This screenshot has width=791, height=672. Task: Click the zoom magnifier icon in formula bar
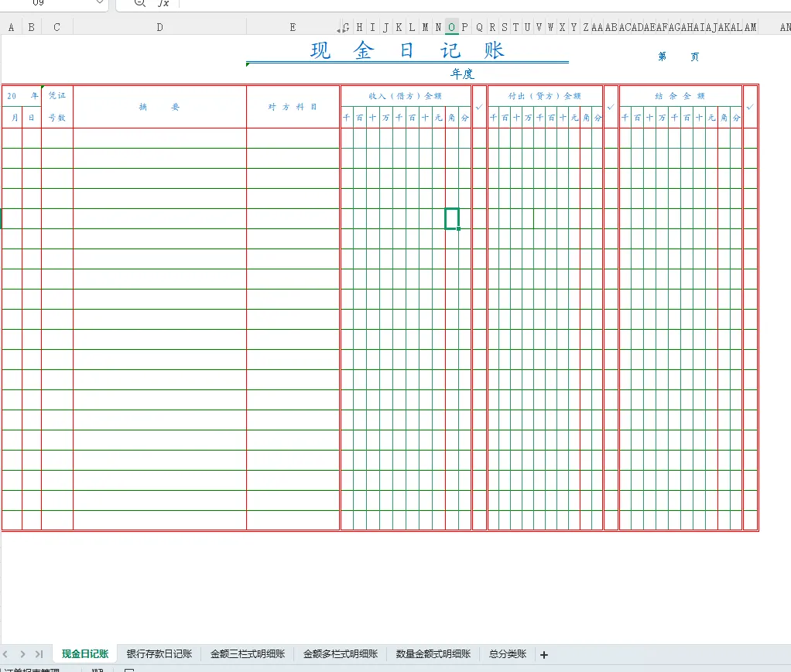(140, 3)
